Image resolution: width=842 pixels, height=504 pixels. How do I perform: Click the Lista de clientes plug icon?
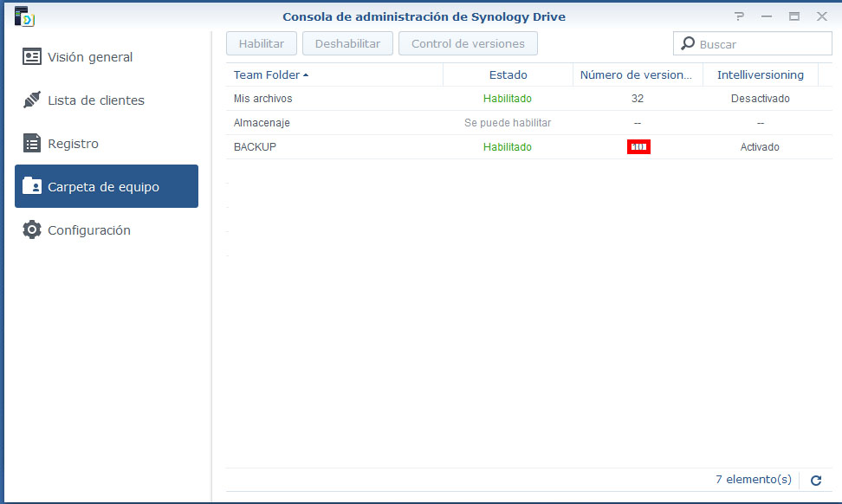(32, 100)
